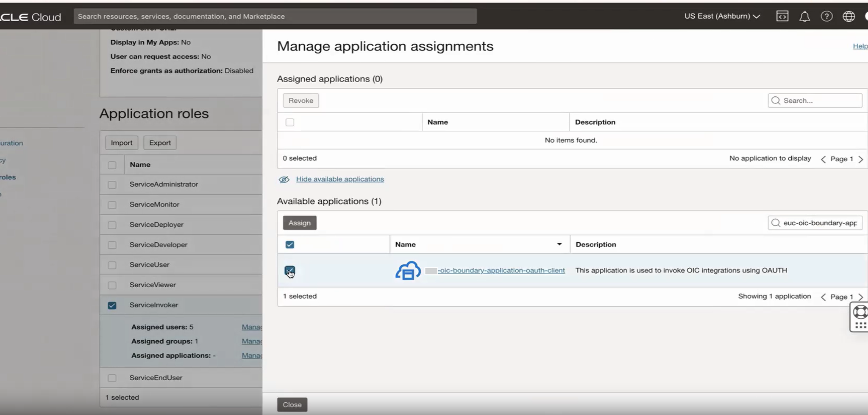The width and height of the screenshot is (868, 415).
Task: Click the cloud app icon next to the oauth client
Action: 407,270
